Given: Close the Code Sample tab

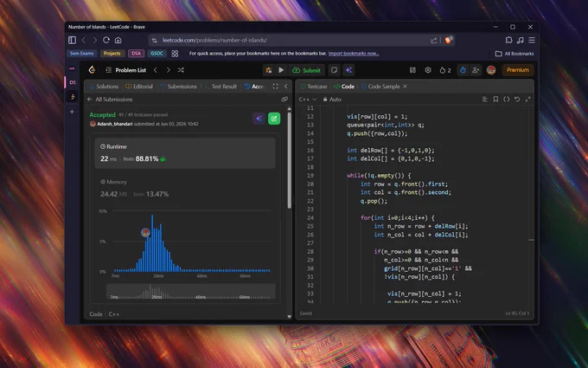Looking at the screenshot, I should click(405, 87).
